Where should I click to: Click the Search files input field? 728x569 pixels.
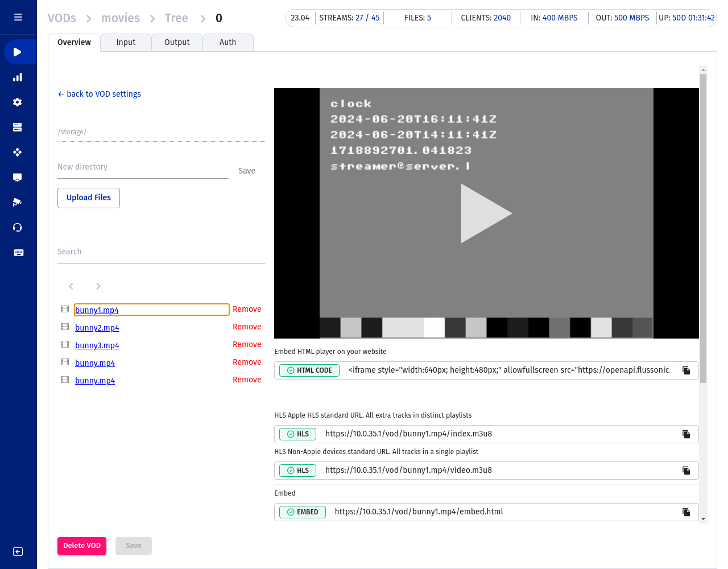pyautogui.click(x=161, y=252)
